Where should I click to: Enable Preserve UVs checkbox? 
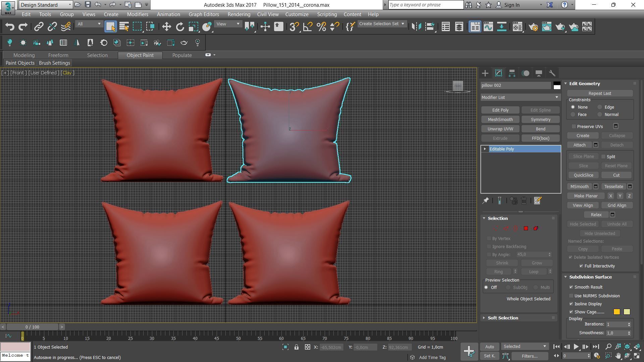click(574, 126)
